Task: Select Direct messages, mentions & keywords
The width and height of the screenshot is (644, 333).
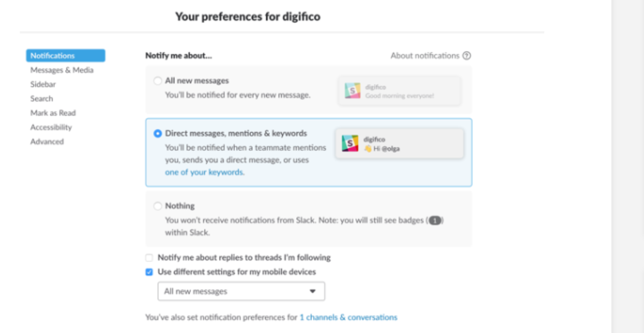Action: tap(158, 133)
